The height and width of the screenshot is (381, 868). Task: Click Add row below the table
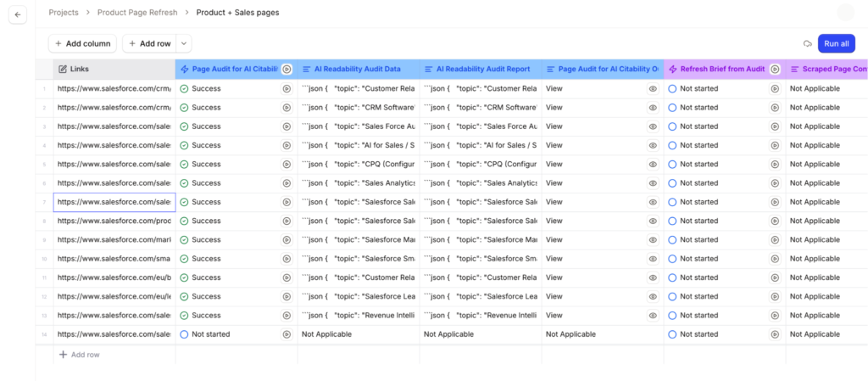coord(79,355)
